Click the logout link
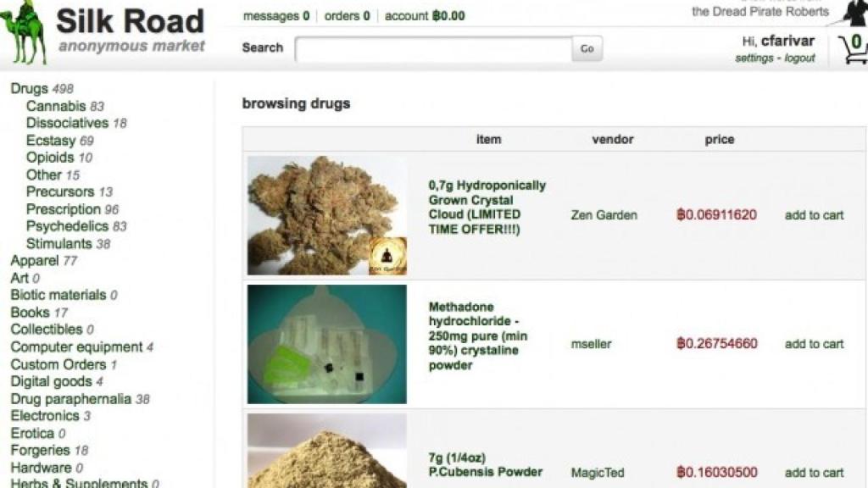Image resolution: width=868 pixels, height=488 pixels. coord(799,58)
